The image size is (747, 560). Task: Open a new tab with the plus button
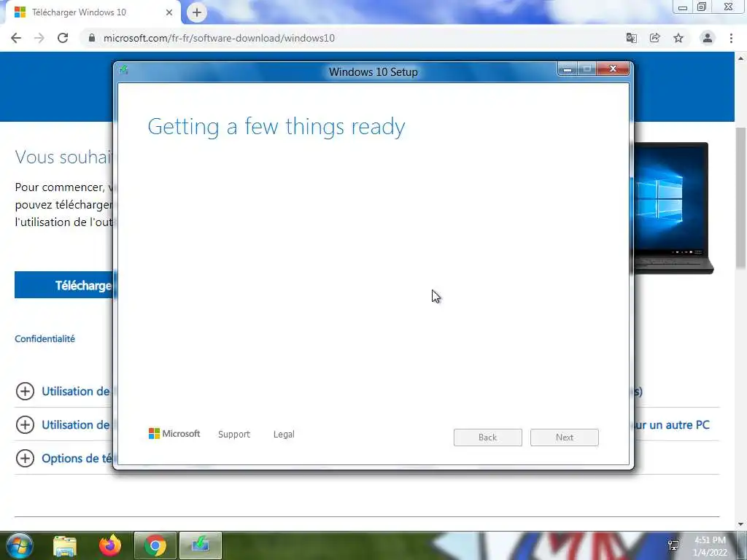pos(197,12)
